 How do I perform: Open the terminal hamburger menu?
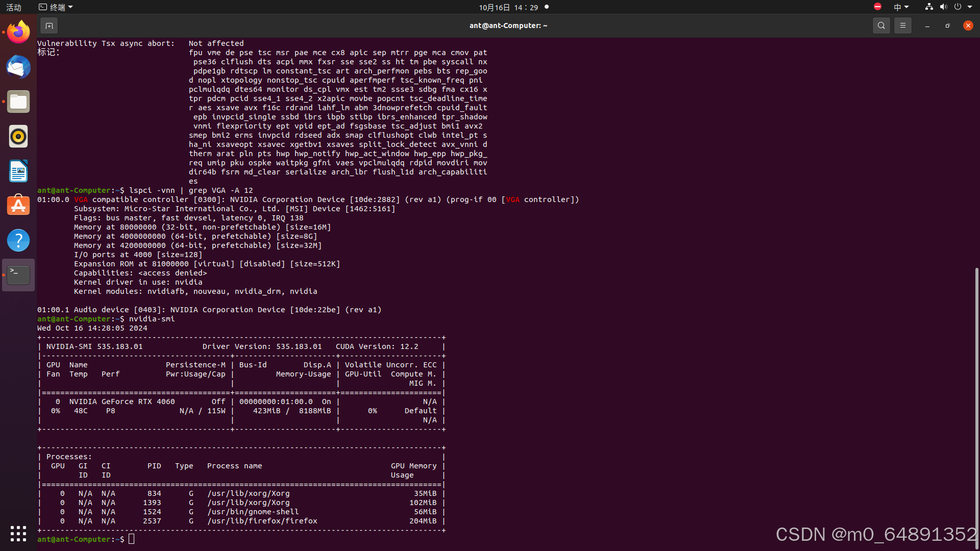(x=902, y=26)
